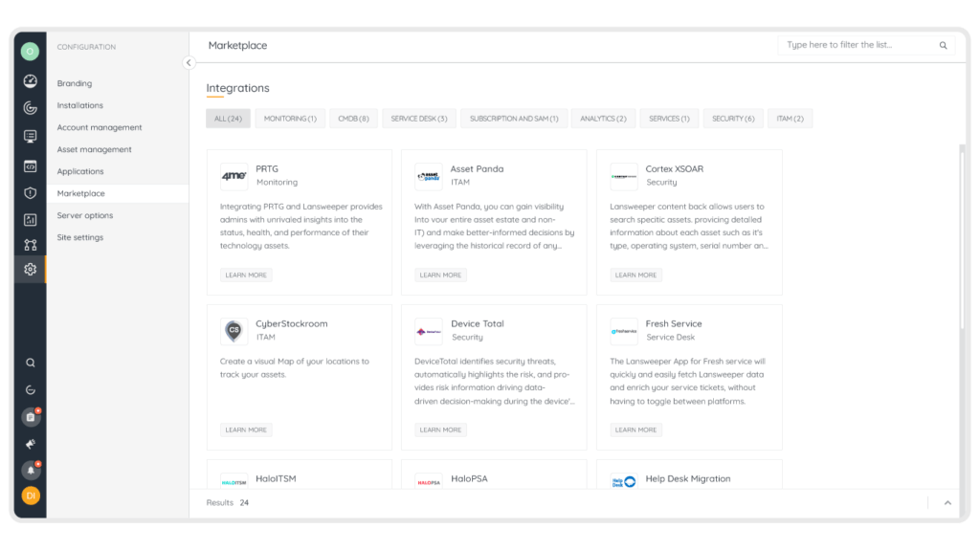Open the reports chart icon in sidebar
This screenshot has width=980, height=551.
tap(30, 220)
